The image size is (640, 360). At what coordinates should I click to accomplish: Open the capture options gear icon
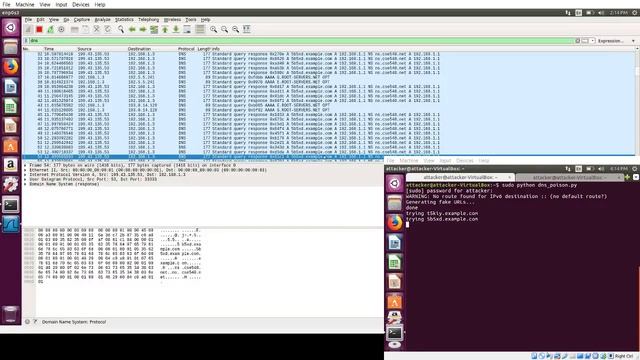[x=61, y=29]
